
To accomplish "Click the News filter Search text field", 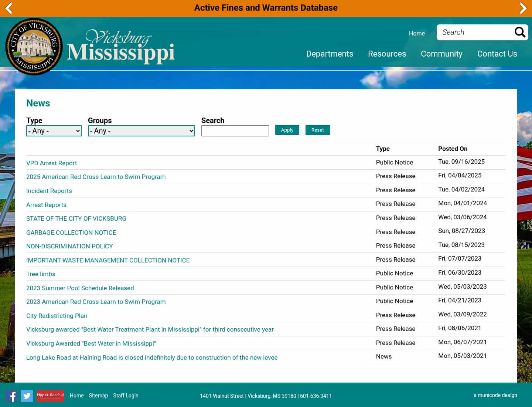I will tap(235, 131).
